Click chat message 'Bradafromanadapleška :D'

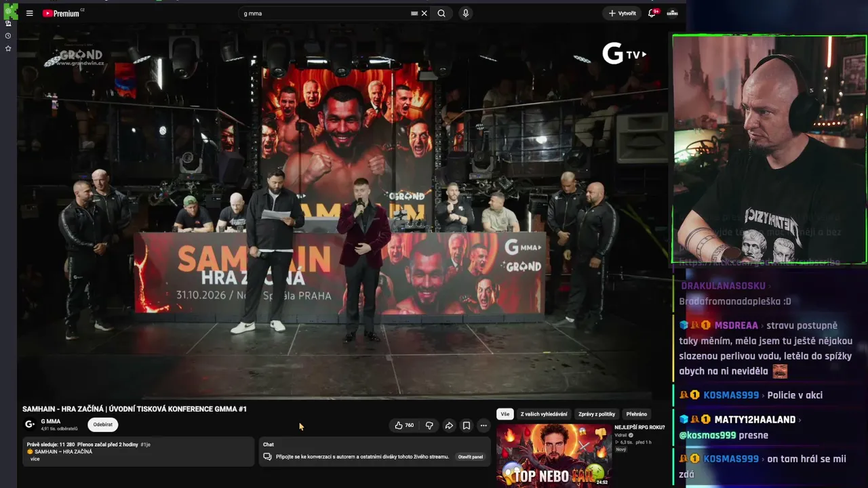(735, 302)
